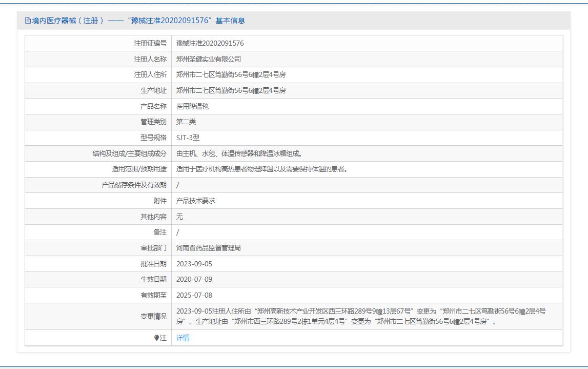
Task: Click the 审批部门 label cell
Action: point(98,248)
